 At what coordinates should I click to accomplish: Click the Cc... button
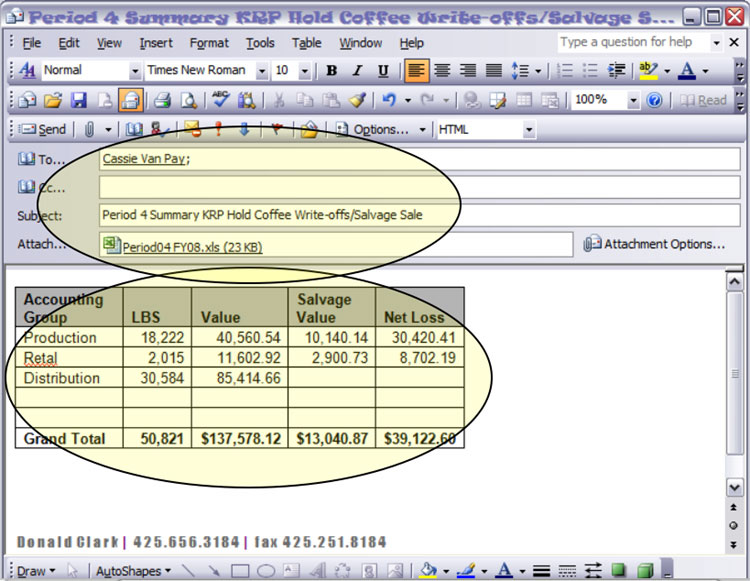point(41,187)
